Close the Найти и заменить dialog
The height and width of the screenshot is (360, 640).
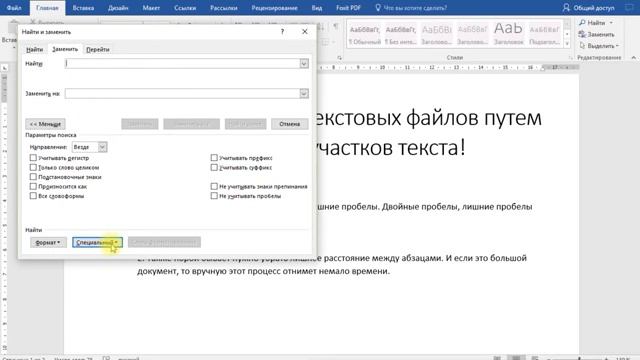(x=304, y=31)
